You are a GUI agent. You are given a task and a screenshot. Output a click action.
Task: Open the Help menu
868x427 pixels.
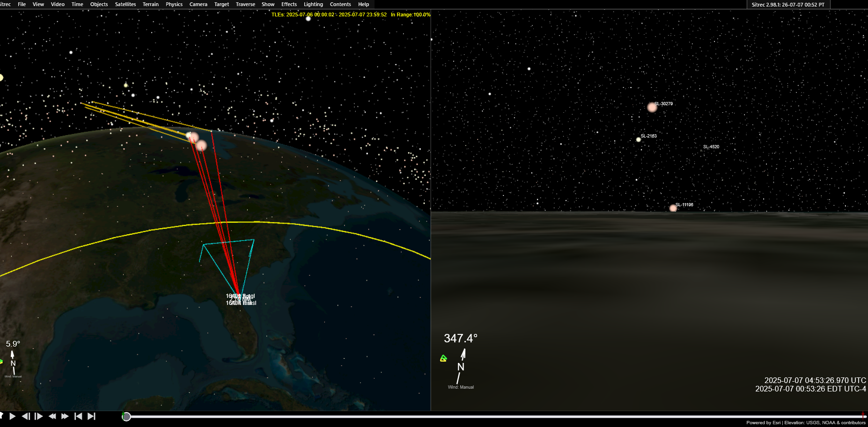363,4
